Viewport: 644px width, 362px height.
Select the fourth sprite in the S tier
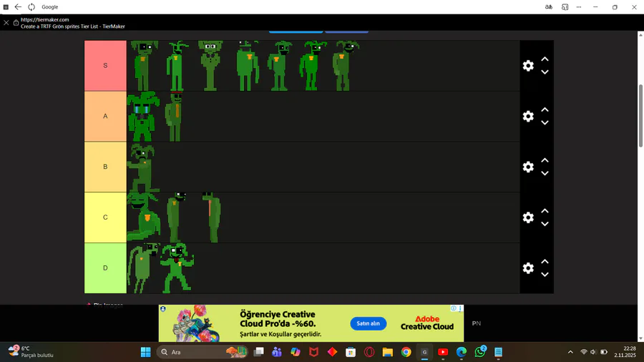pos(248,66)
